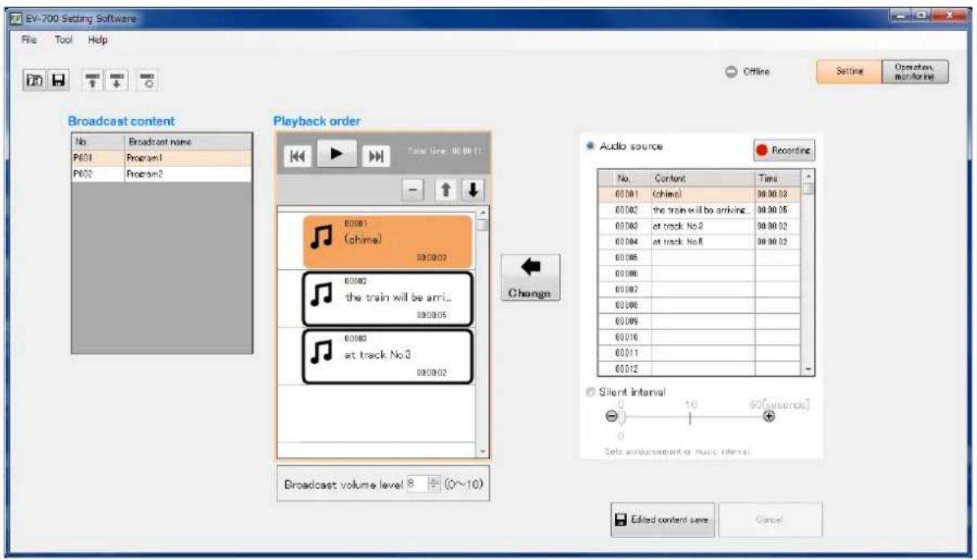Select audio source row 00001 (chime)
This screenshot has width=977, height=560.
[699, 194]
